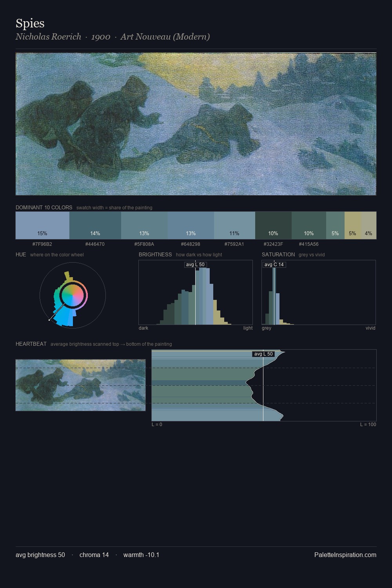
Task: Click the 'grey' saturation axis label
Action: click(x=267, y=328)
